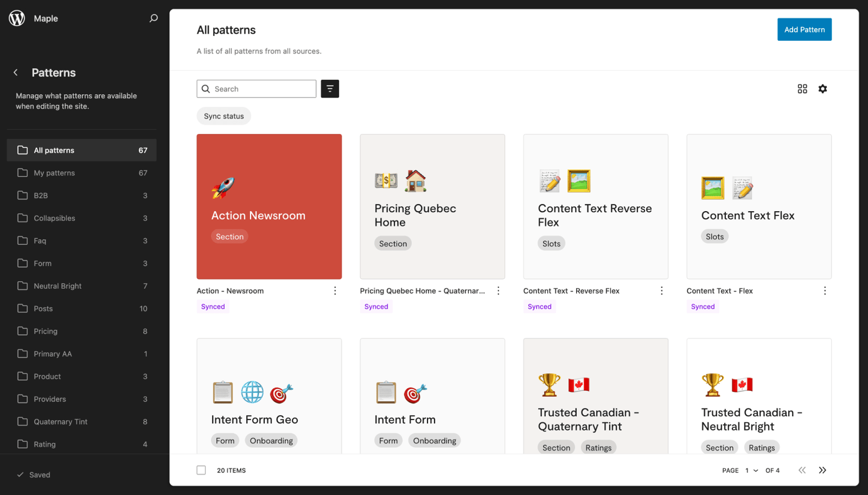Open the Action - Newsroom pattern title
868x495 pixels.
[x=230, y=290]
